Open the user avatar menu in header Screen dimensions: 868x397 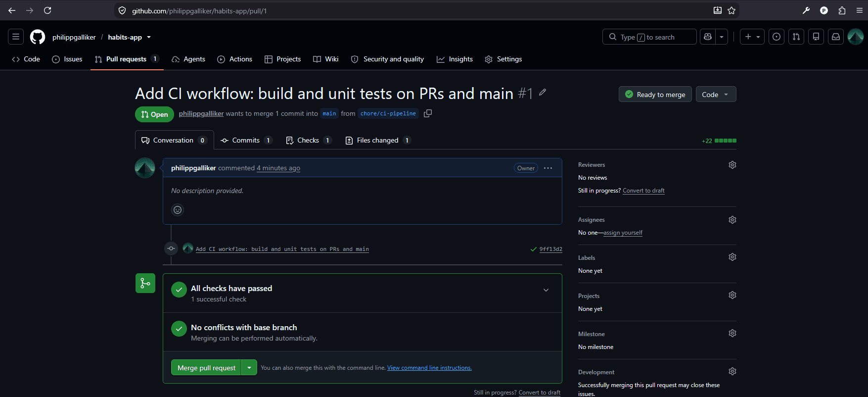[856, 37]
